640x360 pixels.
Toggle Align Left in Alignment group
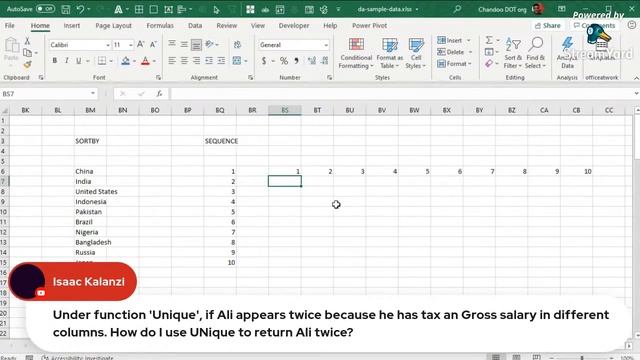(x=172, y=61)
